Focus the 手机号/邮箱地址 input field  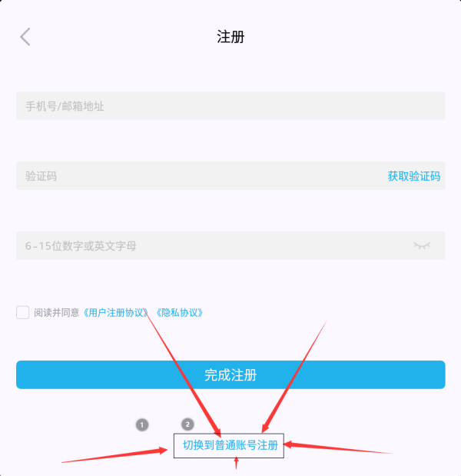[230, 105]
